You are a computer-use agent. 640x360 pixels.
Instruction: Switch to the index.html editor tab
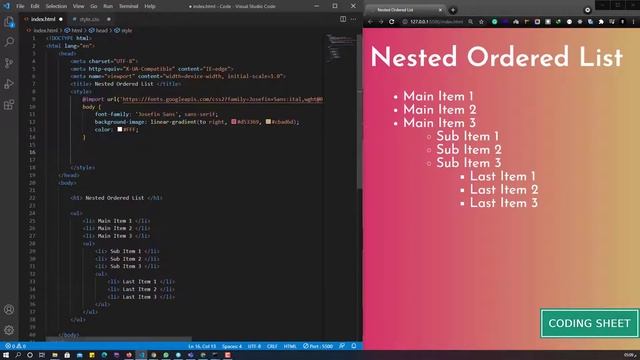coord(43,19)
